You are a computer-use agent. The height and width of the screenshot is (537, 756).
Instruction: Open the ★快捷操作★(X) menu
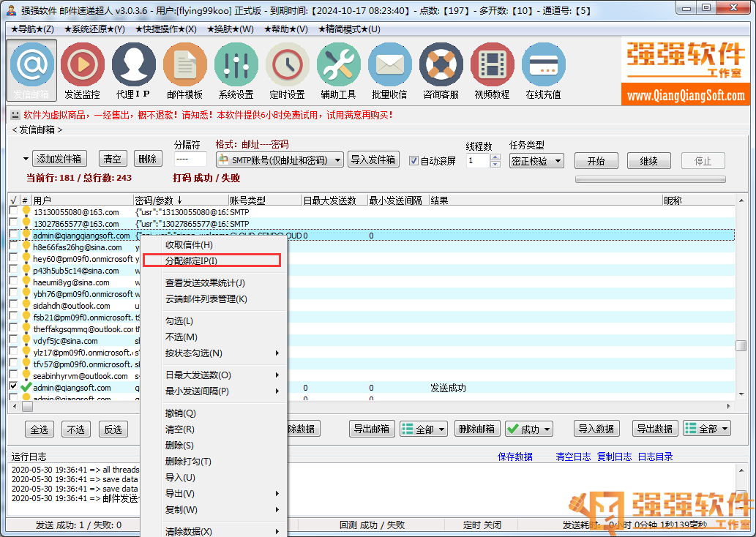pos(165,29)
